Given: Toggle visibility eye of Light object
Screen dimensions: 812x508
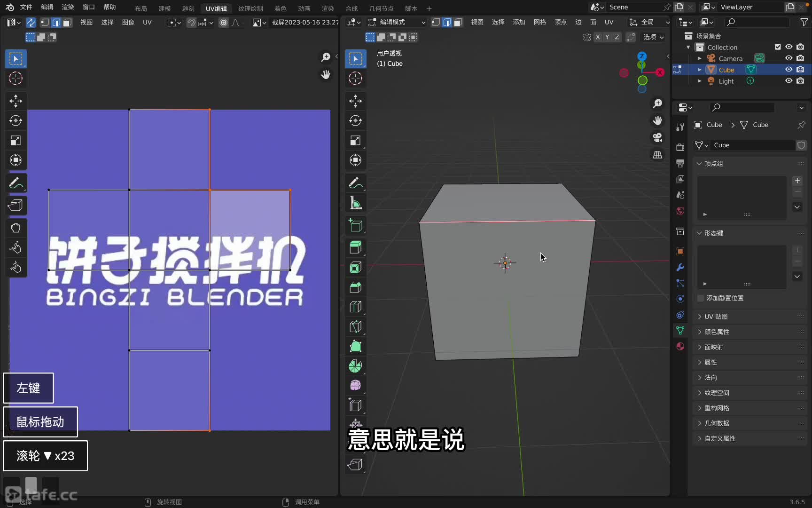Looking at the screenshot, I should click(789, 81).
